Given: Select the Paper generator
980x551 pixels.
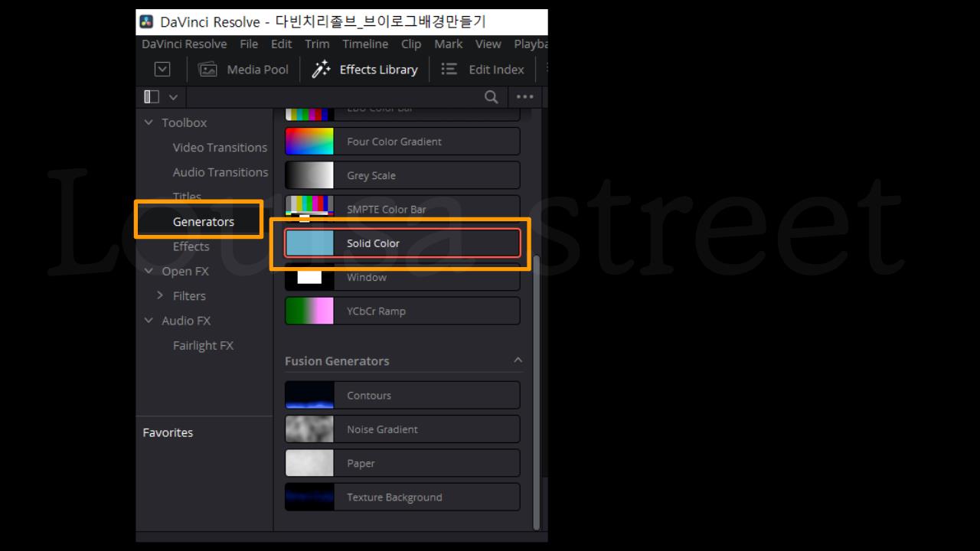Looking at the screenshot, I should tap(403, 463).
